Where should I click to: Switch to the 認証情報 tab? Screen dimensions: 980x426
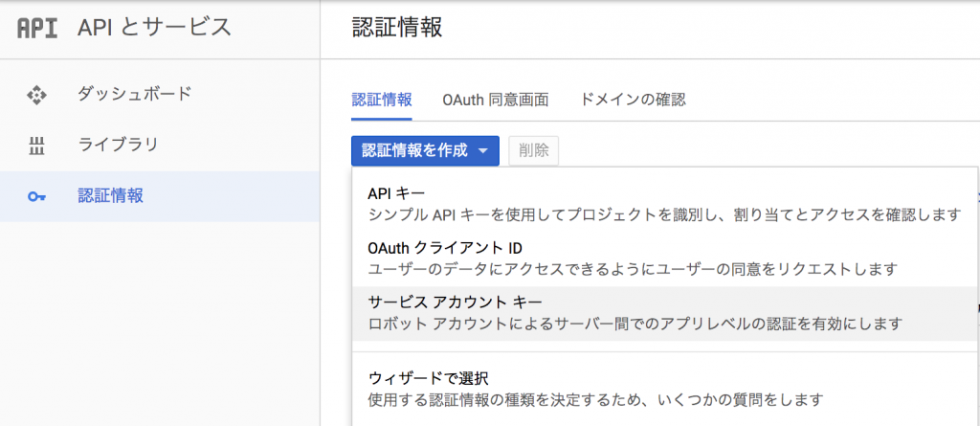(x=381, y=101)
